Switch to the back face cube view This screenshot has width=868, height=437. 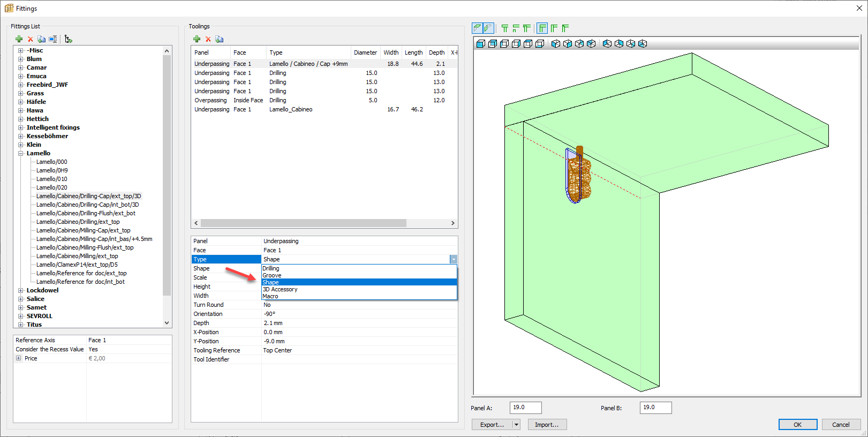click(x=493, y=43)
